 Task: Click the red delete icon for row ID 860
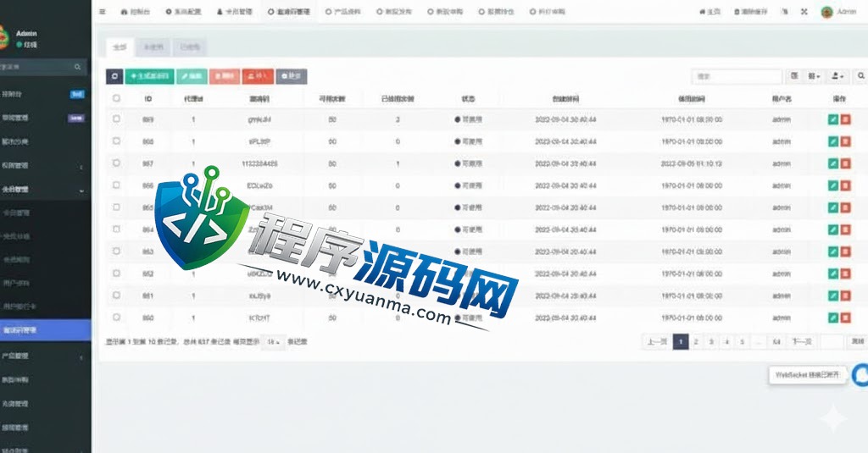(x=845, y=318)
